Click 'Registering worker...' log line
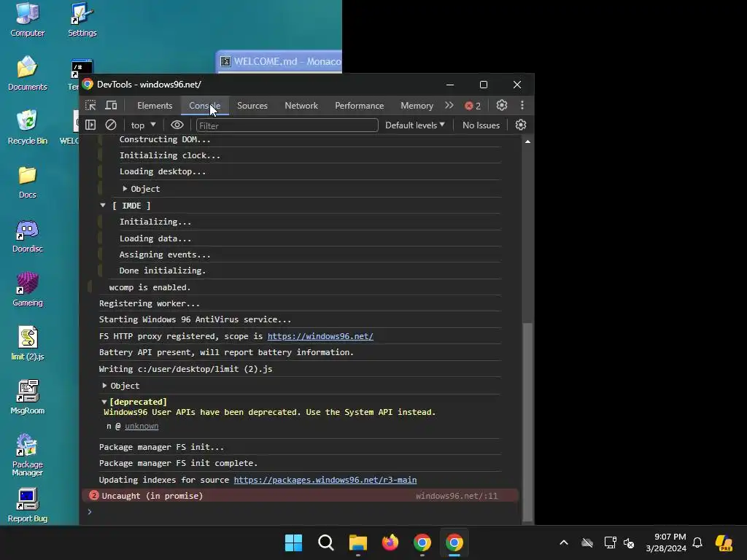747x560 pixels. [149, 303]
